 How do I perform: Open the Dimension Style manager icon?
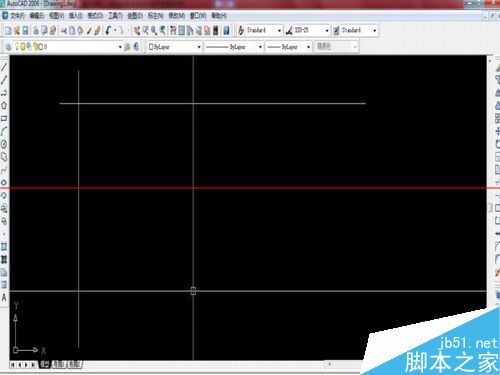click(289, 30)
